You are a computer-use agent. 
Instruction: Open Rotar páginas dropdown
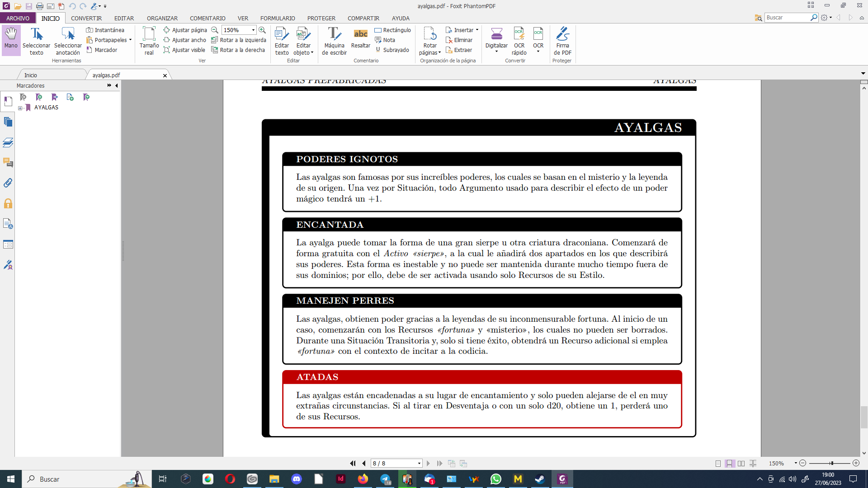(x=439, y=53)
